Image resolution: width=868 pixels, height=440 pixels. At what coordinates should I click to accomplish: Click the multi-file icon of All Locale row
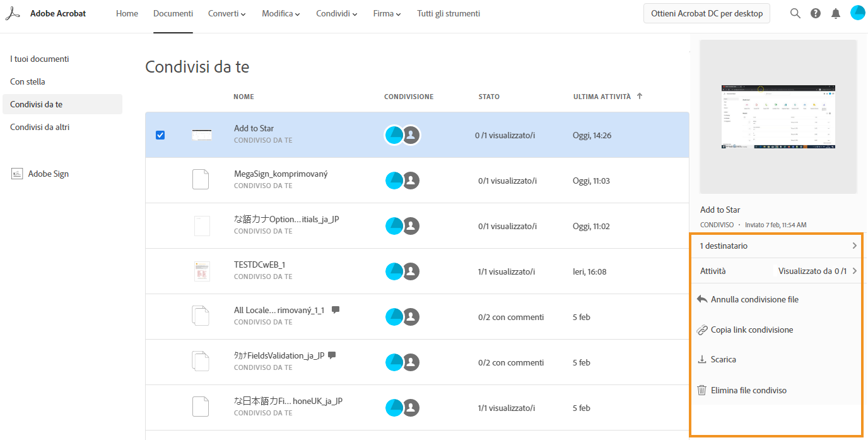click(201, 316)
